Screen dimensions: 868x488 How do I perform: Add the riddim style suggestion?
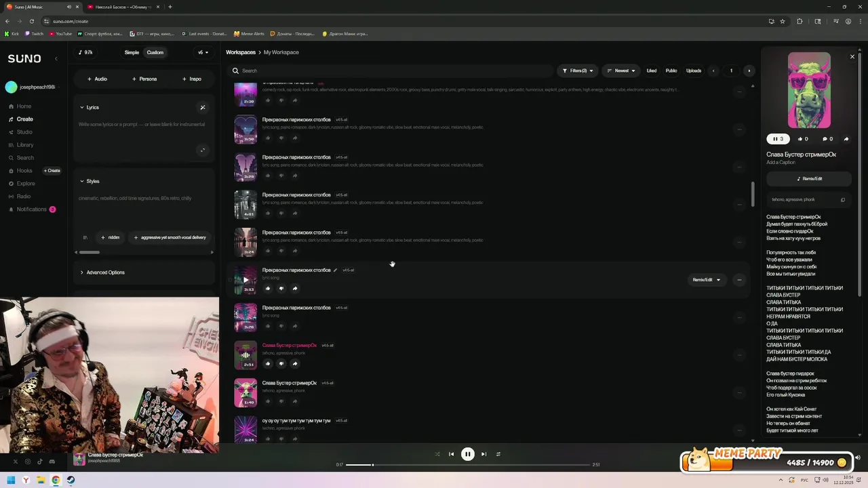110,237
